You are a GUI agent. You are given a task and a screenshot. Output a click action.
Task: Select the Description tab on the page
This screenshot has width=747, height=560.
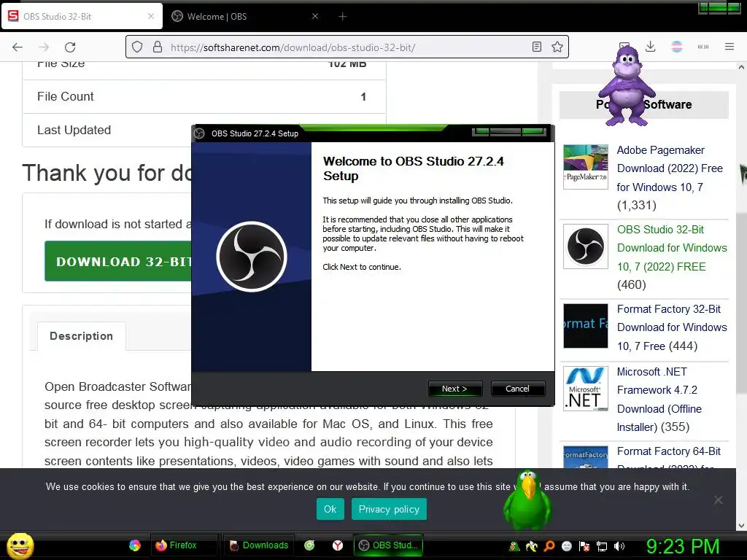point(82,336)
